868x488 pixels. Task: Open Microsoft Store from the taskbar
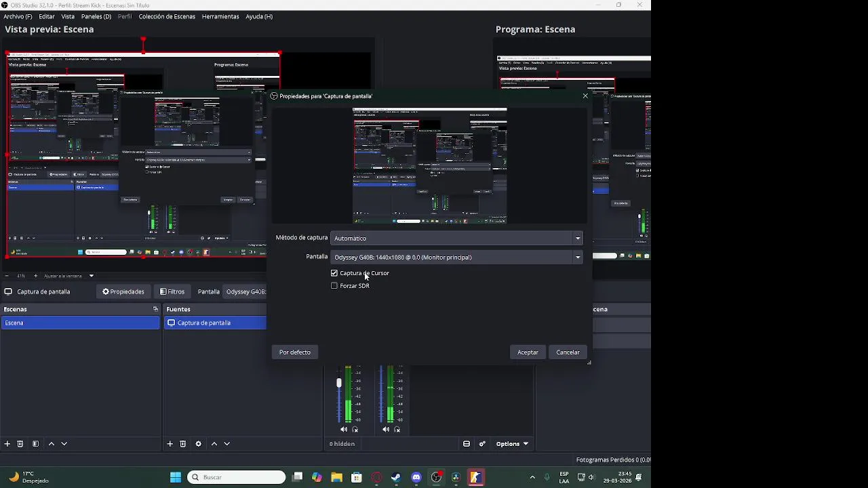point(357,477)
